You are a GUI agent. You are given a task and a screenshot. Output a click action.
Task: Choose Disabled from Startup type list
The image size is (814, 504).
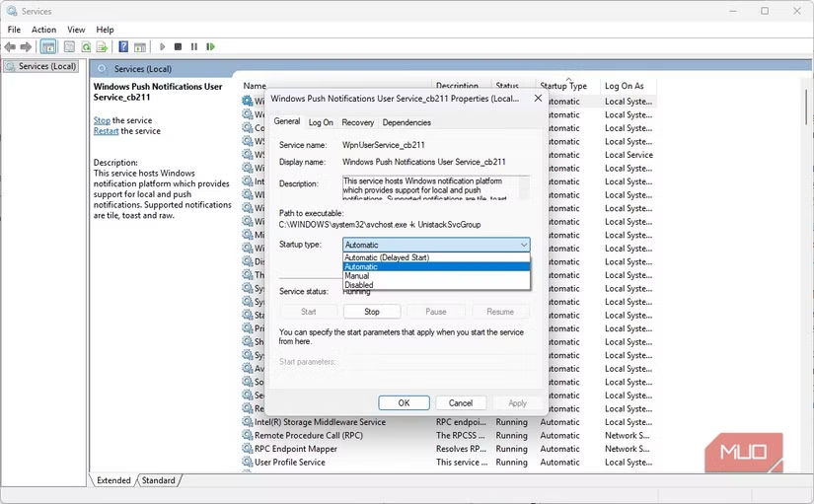point(359,285)
